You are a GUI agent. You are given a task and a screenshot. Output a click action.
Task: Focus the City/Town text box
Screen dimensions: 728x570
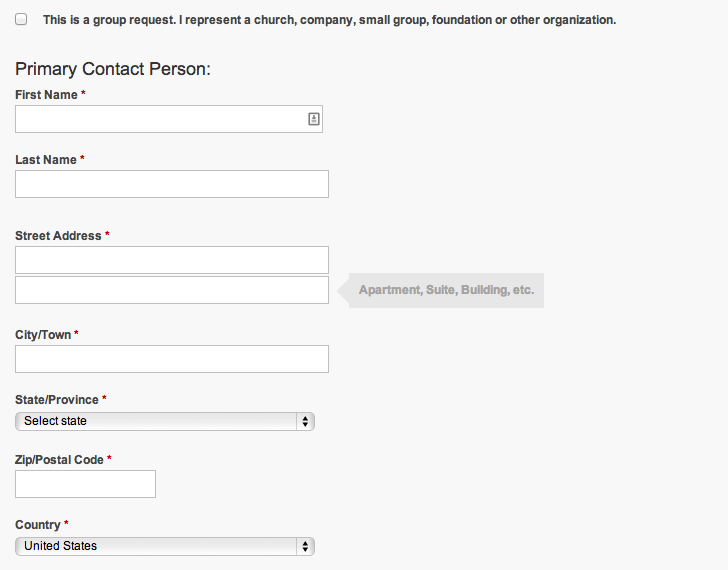point(172,359)
